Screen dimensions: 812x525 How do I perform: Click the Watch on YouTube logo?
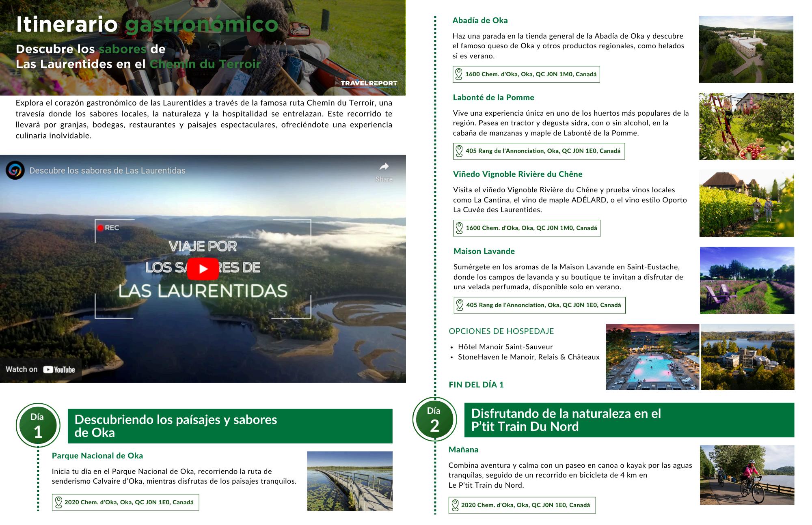click(x=59, y=370)
